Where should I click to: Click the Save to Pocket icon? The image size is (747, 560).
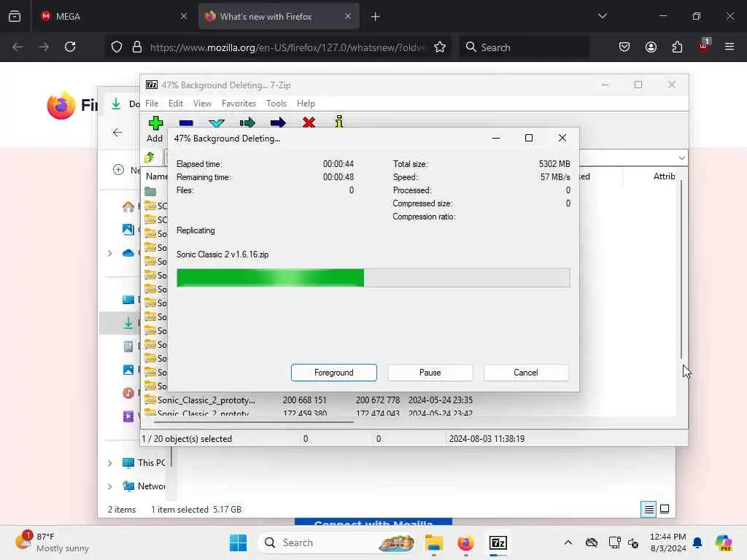click(x=624, y=47)
